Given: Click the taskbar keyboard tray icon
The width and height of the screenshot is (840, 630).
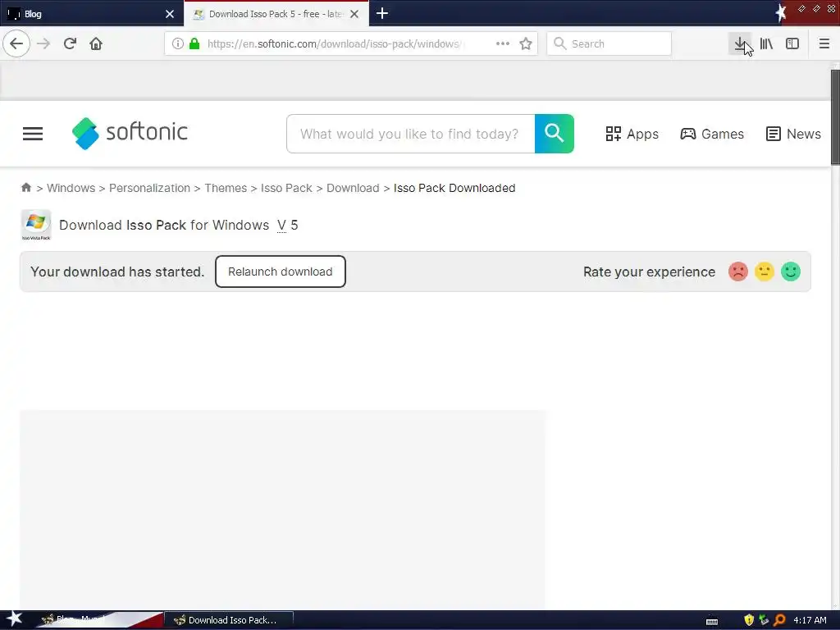Looking at the screenshot, I should point(712,621).
